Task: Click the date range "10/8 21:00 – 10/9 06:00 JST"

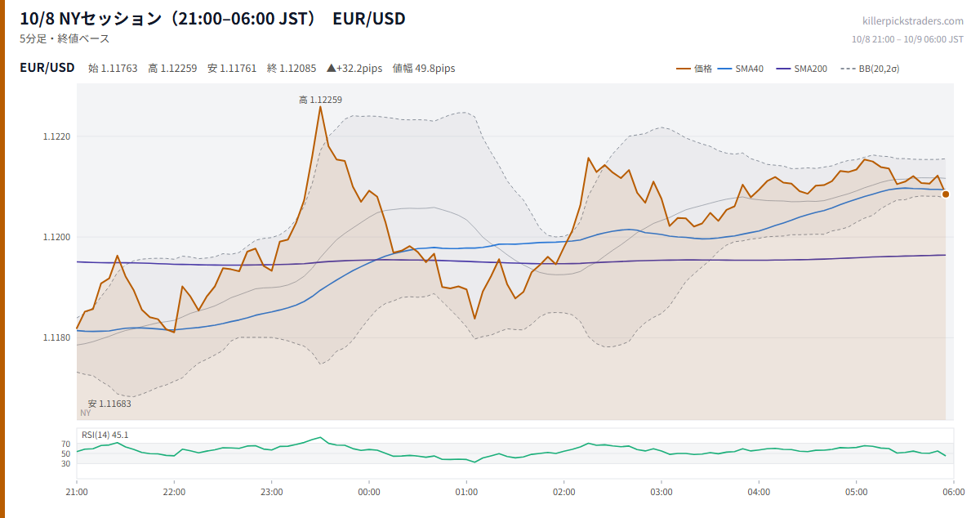Action: pyautogui.click(x=907, y=39)
